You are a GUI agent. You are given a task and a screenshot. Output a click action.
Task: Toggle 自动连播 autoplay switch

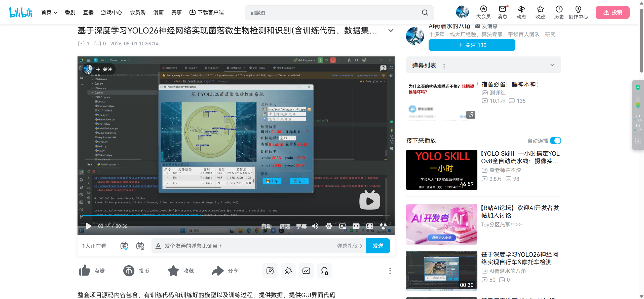pyautogui.click(x=555, y=141)
